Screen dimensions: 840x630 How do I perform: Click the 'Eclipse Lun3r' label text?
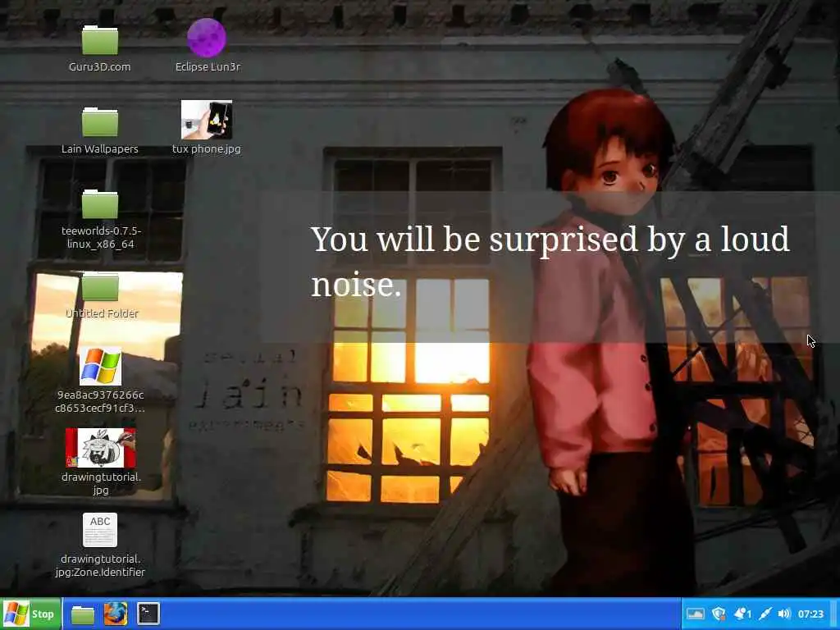click(x=208, y=67)
